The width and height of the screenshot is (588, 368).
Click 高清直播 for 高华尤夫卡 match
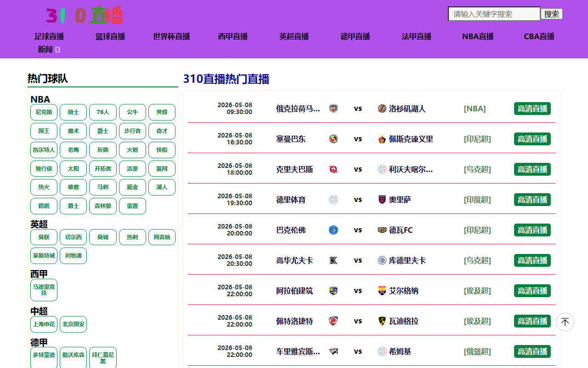(532, 260)
